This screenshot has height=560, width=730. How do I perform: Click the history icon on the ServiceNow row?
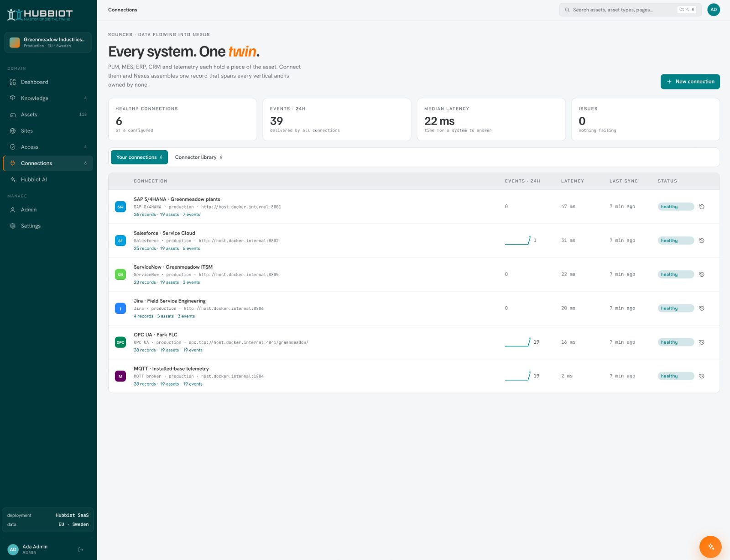click(702, 274)
